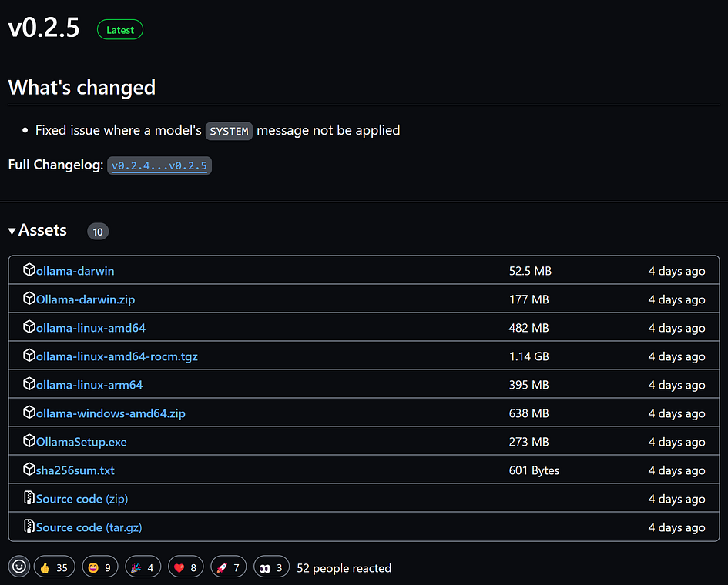Click "4 days ago" in the Source code (tar.gz) row
The width and height of the screenshot is (728, 585).
pos(676,527)
